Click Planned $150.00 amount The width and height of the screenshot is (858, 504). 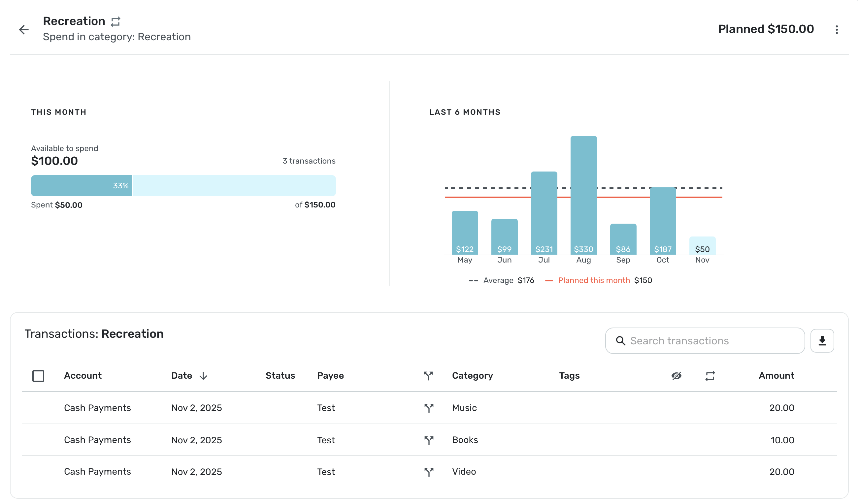[x=765, y=29]
